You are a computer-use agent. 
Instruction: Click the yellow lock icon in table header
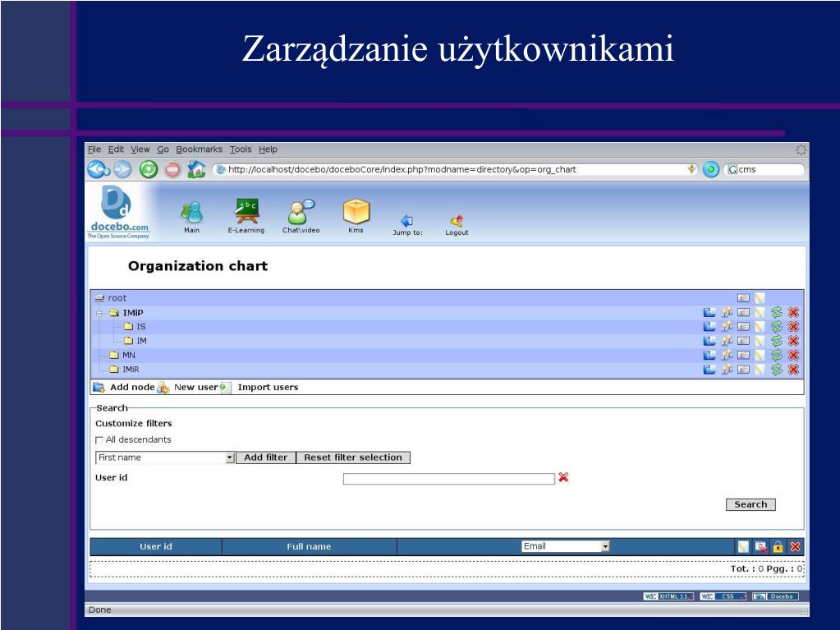778,546
